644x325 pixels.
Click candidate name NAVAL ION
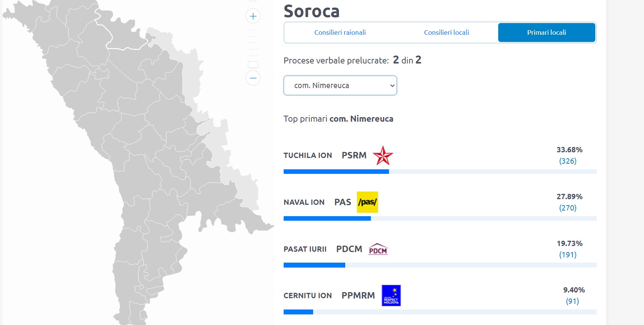click(x=304, y=203)
